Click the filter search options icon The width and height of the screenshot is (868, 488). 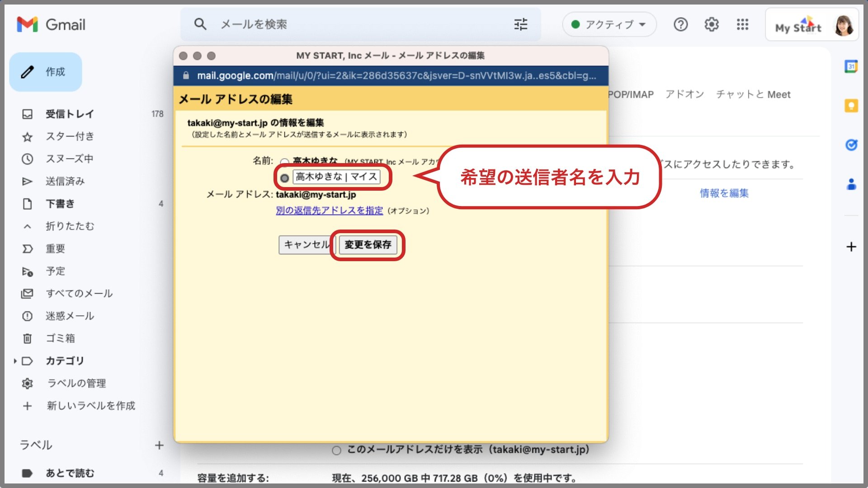[520, 24]
